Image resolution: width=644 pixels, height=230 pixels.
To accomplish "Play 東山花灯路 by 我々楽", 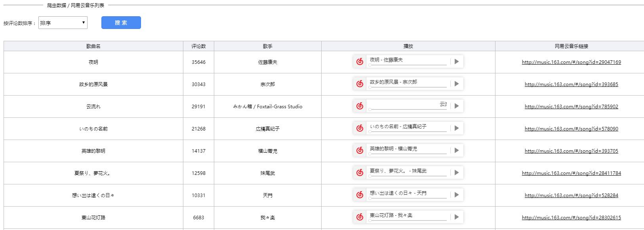I will click(x=457, y=217).
